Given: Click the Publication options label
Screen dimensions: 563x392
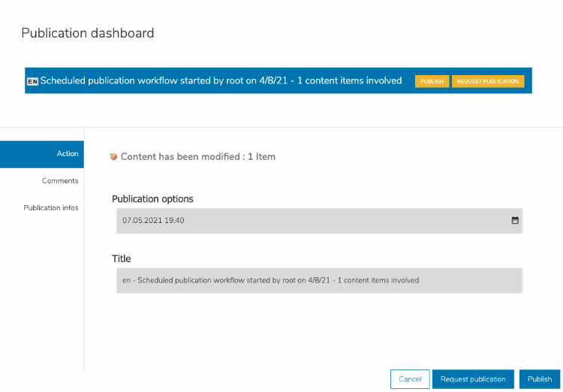Looking at the screenshot, I should [152, 199].
